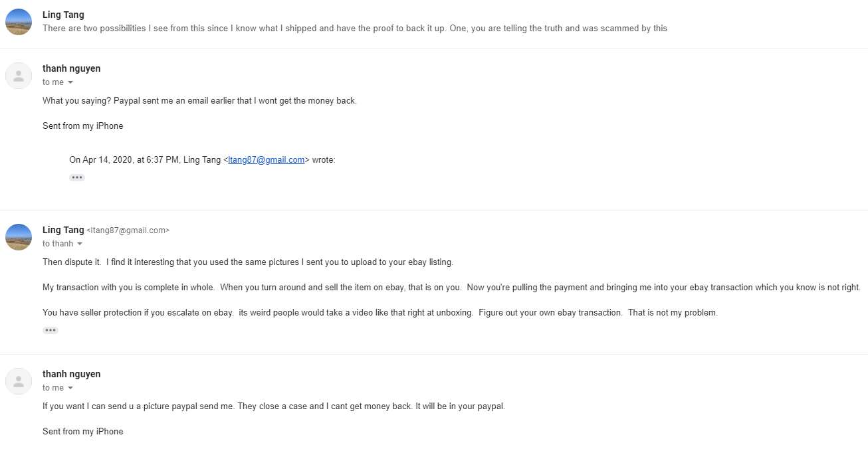Click thanh nguyen's avatar on the last message
This screenshot has width=868, height=449.
click(x=19, y=381)
